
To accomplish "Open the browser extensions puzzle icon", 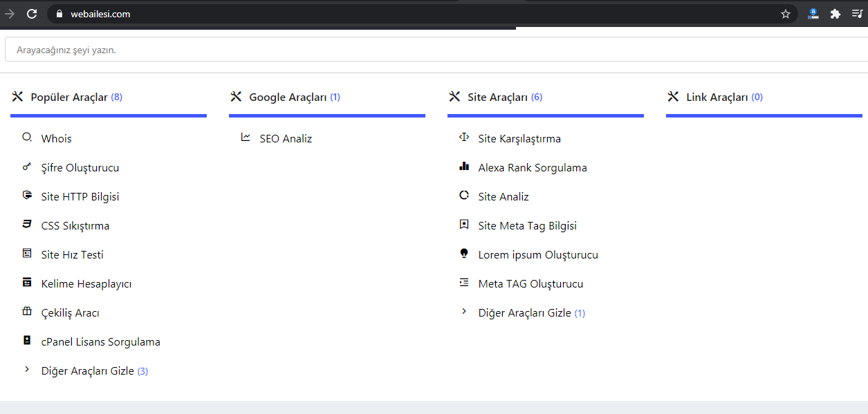I will tap(835, 14).
